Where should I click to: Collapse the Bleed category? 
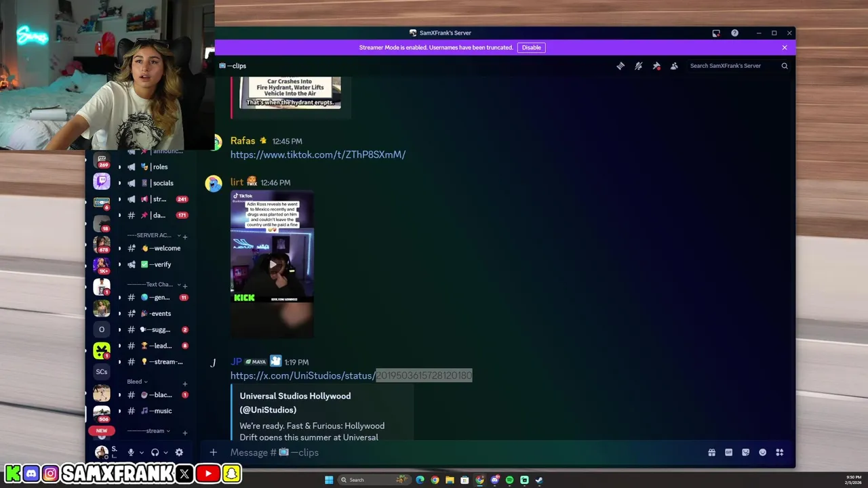point(137,382)
